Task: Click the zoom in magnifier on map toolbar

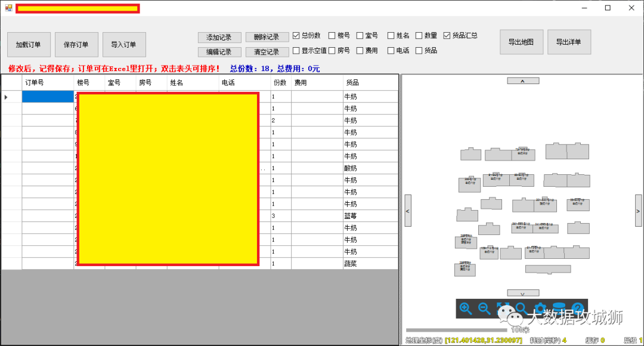Action: coord(466,308)
